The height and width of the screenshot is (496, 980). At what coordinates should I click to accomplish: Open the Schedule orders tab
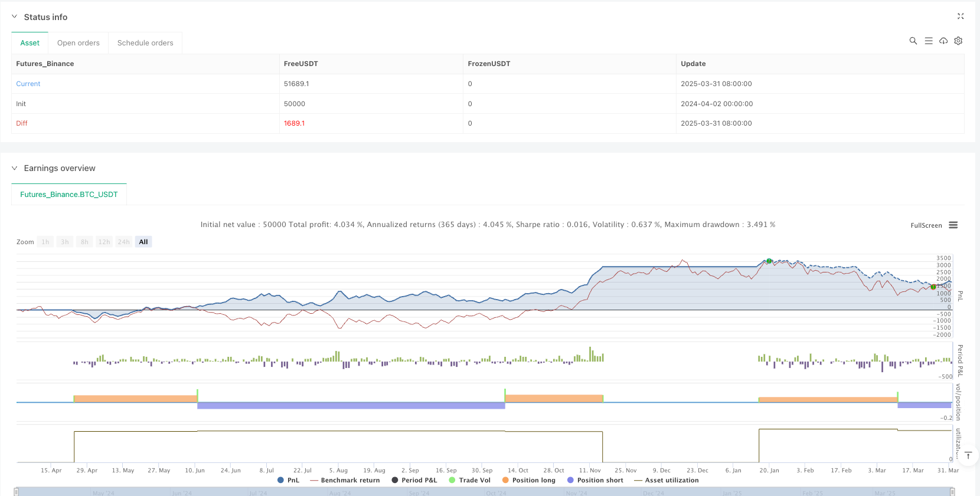[x=145, y=43]
